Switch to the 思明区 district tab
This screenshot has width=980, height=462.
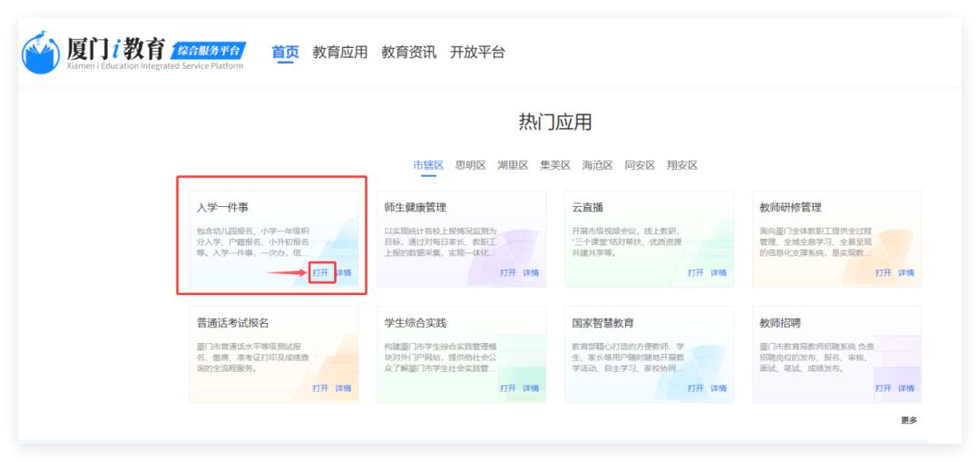point(470,165)
